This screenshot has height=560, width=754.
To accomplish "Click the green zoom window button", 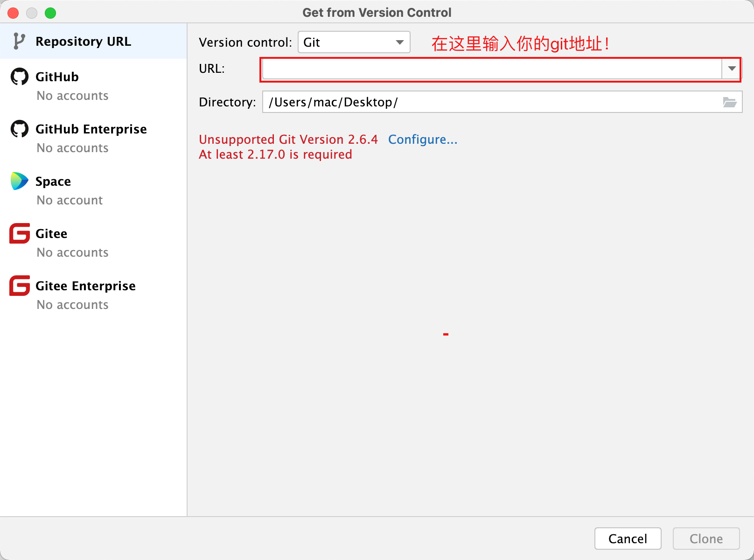I will tap(50, 13).
